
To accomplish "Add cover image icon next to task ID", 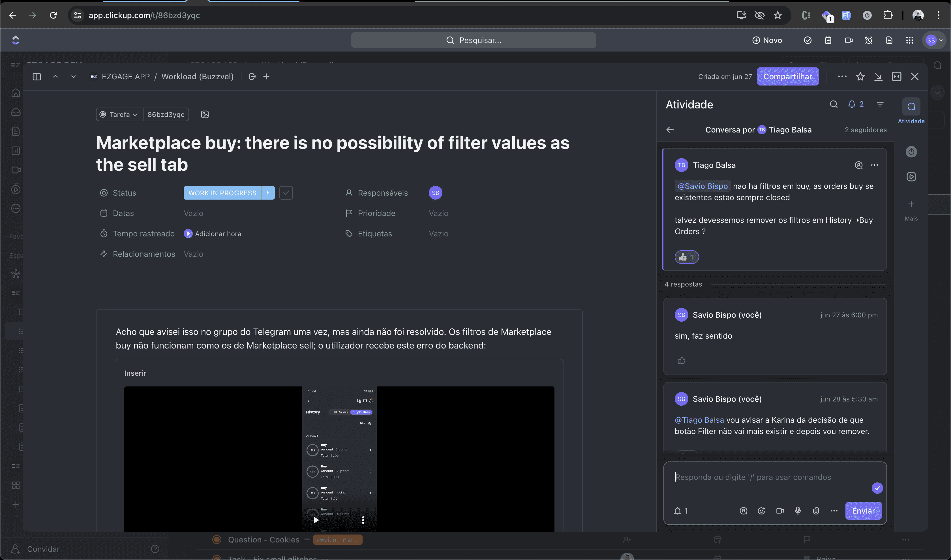I will tap(205, 114).
